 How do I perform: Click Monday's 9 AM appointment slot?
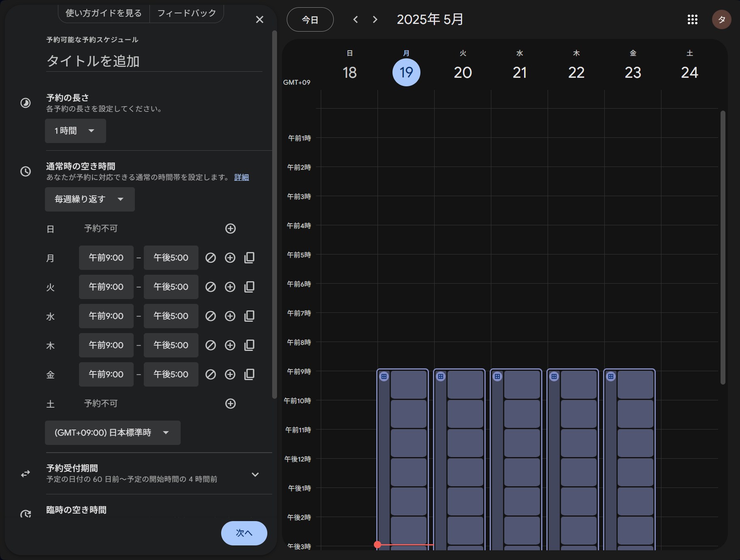point(409,385)
